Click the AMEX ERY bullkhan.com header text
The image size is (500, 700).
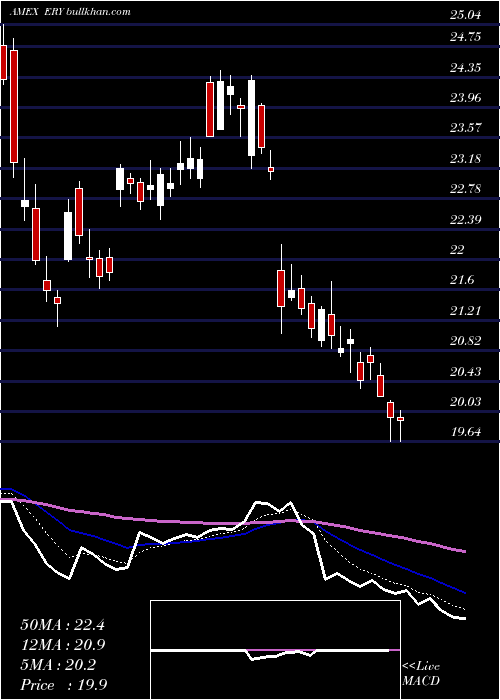(x=71, y=12)
